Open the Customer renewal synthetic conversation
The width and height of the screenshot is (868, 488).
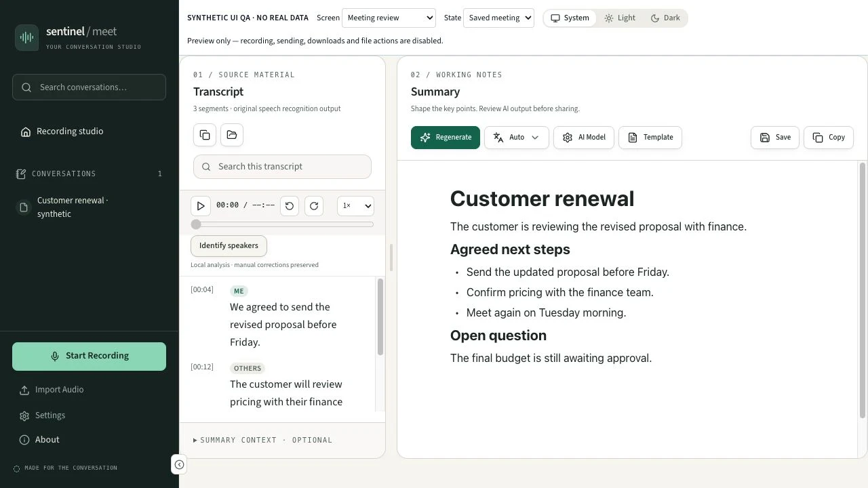coord(89,207)
